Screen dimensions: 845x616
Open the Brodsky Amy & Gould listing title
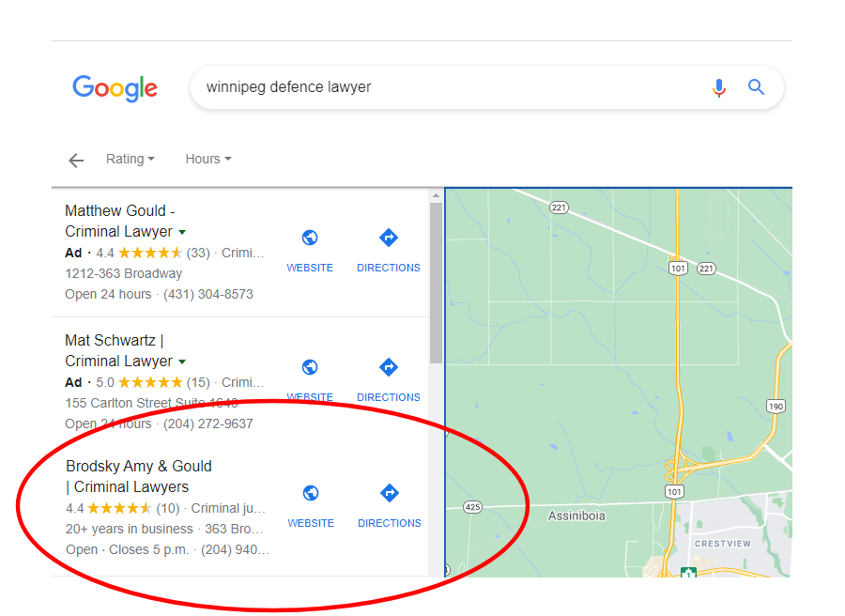139,476
